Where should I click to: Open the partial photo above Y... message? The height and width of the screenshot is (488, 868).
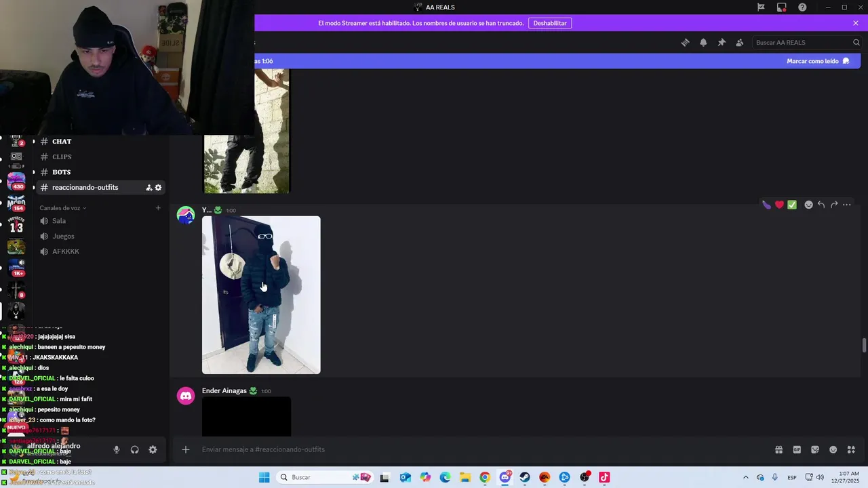pyautogui.click(x=247, y=131)
